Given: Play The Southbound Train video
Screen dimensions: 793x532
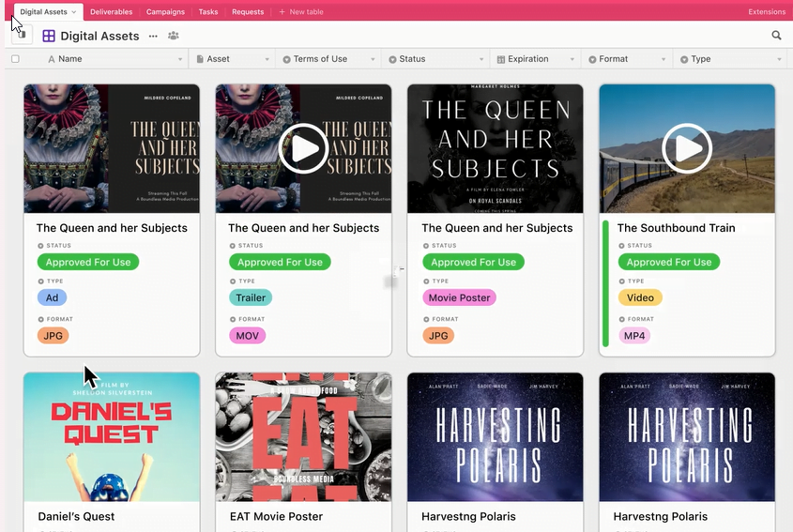Looking at the screenshot, I should (x=687, y=148).
